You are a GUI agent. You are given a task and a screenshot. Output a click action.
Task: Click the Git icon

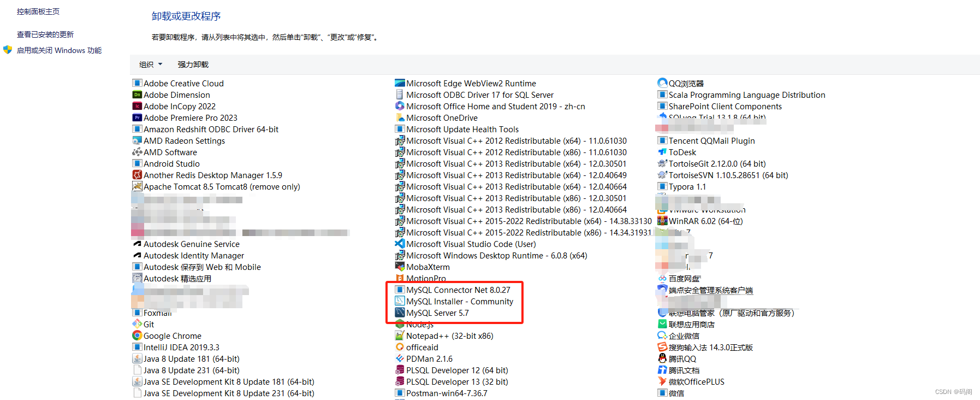pos(137,324)
